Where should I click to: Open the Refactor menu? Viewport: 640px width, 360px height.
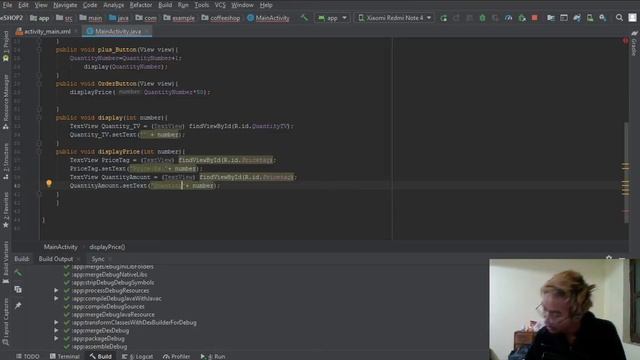(141, 5)
